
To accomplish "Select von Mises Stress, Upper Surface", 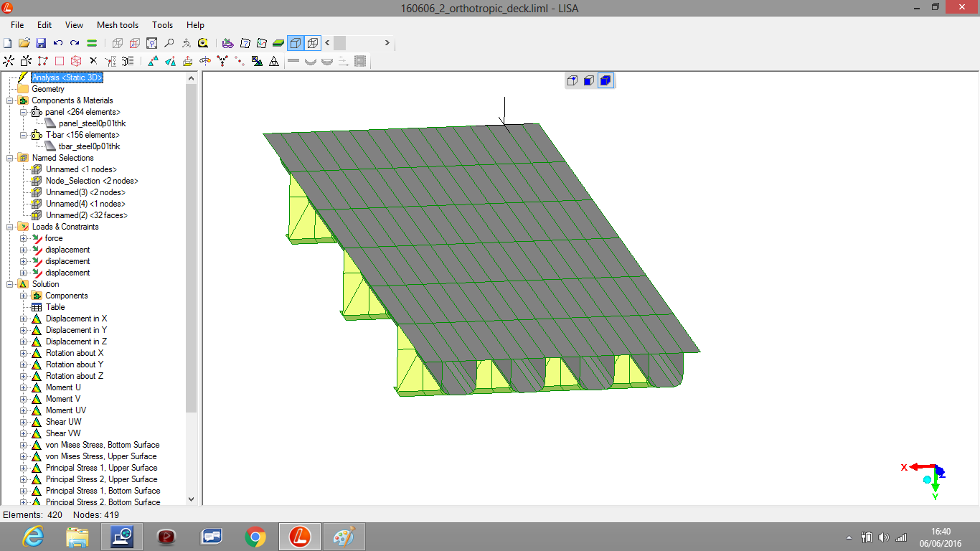I will (100, 456).
